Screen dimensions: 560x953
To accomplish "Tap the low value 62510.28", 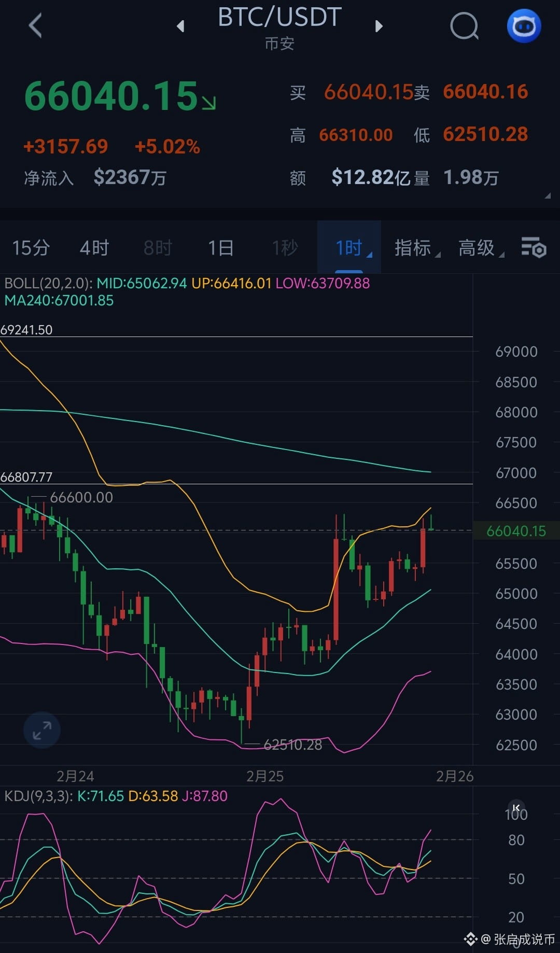I will 485,134.
